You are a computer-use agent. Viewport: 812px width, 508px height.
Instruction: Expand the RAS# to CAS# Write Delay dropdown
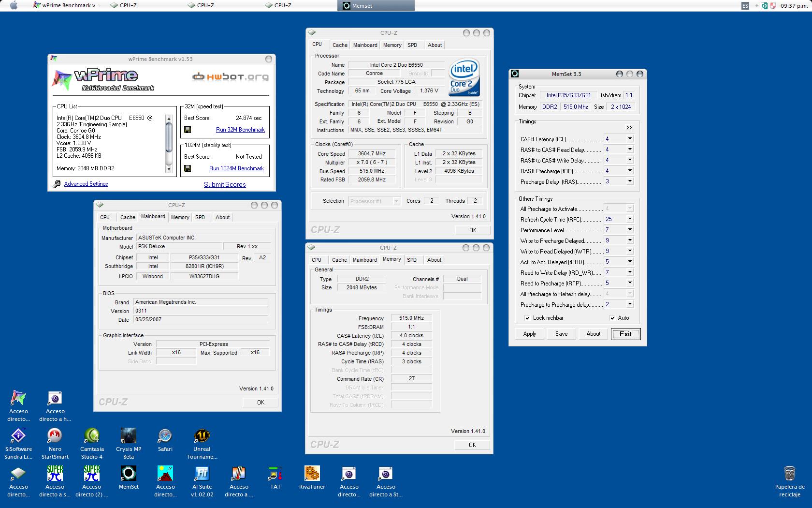(630, 160)
